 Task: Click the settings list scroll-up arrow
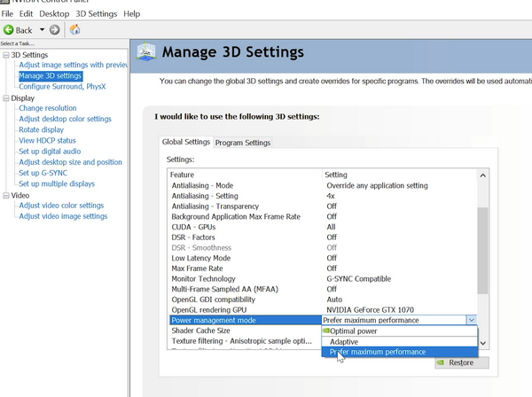[x=482, y=175]
